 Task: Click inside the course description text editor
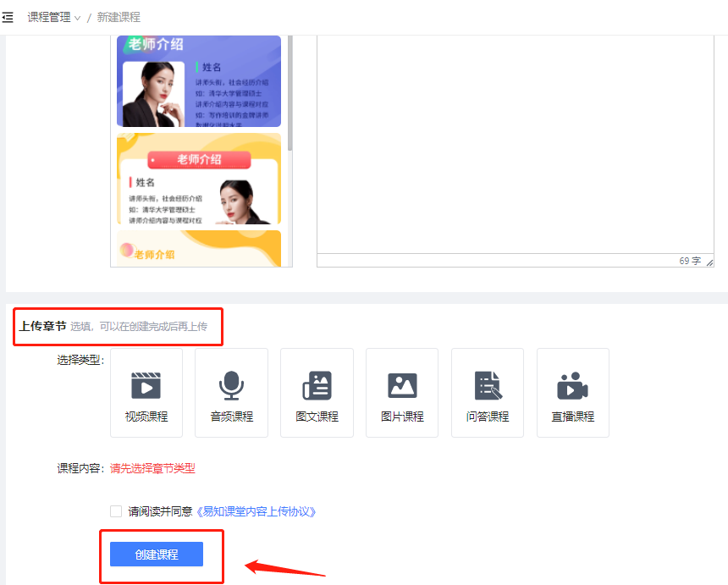(x=516, y=144)
